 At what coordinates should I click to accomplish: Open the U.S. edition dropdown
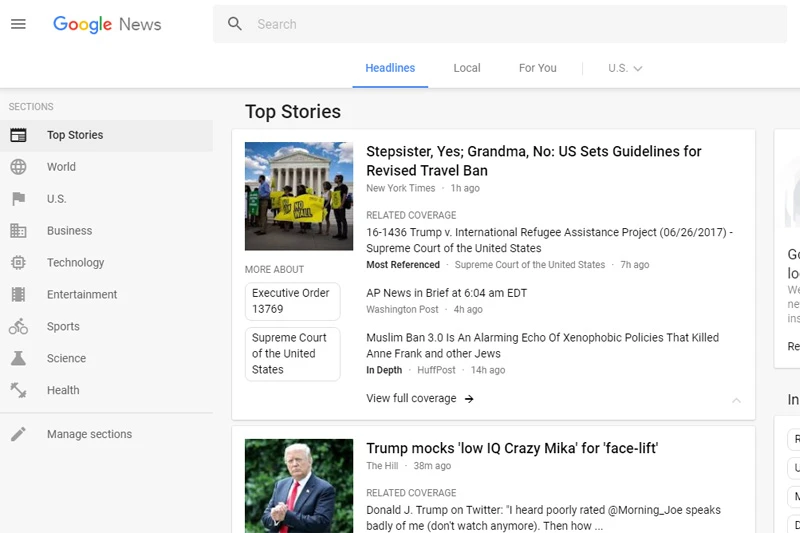(x=625, y=68)
